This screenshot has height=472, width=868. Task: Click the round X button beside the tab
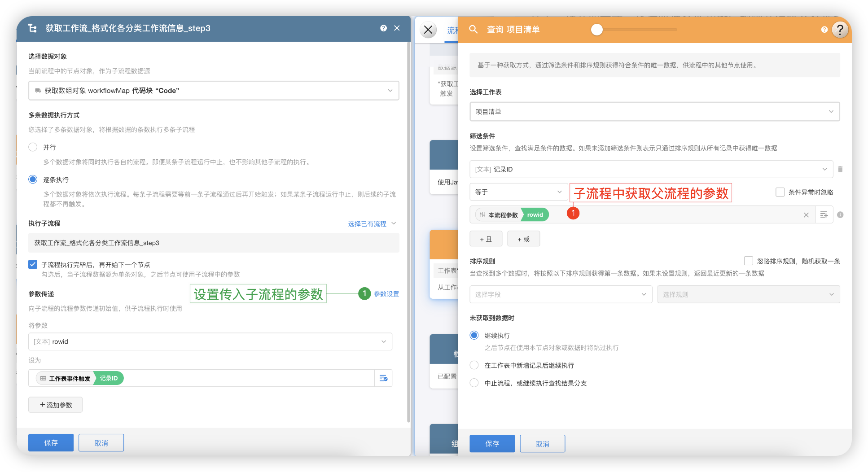(428, 30)
